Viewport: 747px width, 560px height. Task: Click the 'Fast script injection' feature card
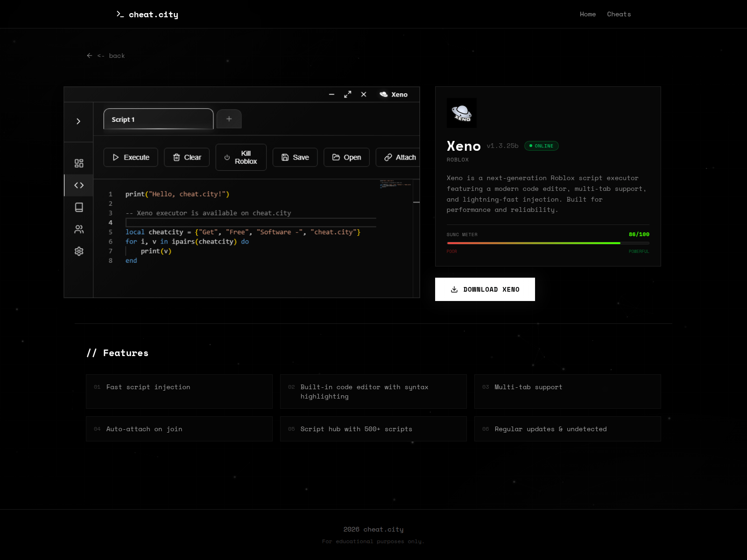click(179, 392)
